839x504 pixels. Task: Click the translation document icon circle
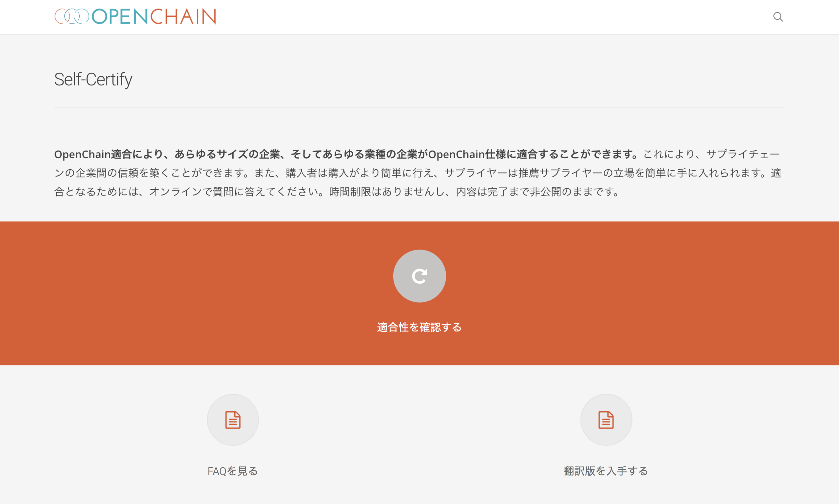click(x=606, y=420)
